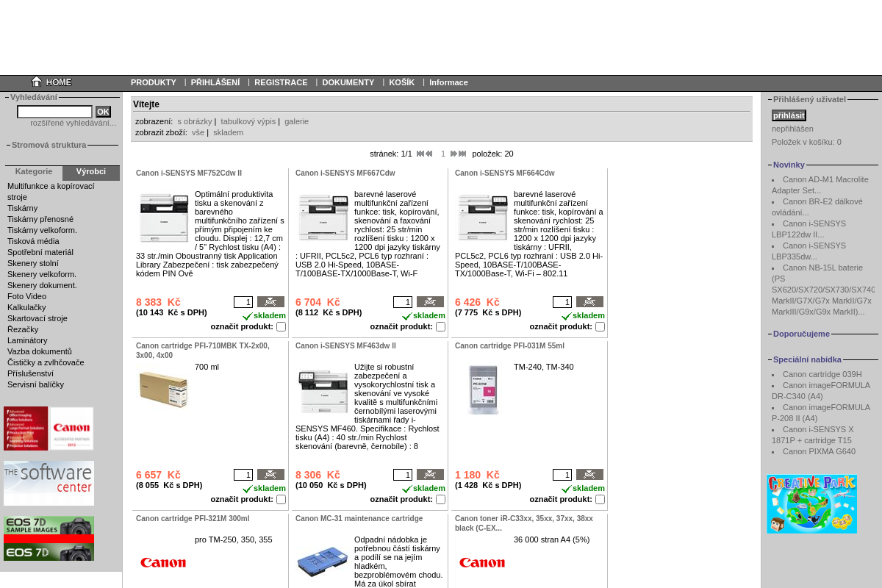Open Canon AD-M1 Macrolite Adapter link
Viewport: 882px width, 588px height.
(x=820, y=184)
